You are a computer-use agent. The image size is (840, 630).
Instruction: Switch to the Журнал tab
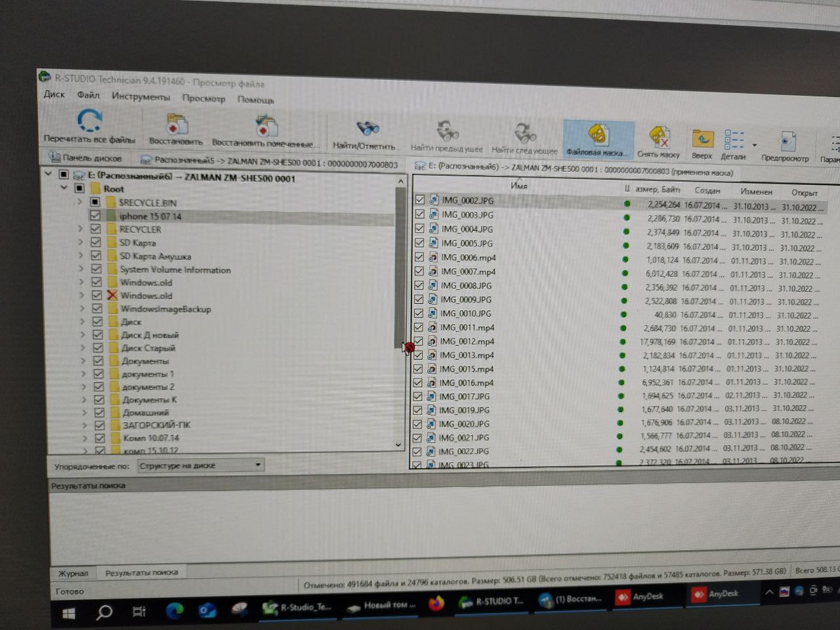(73, 573)
